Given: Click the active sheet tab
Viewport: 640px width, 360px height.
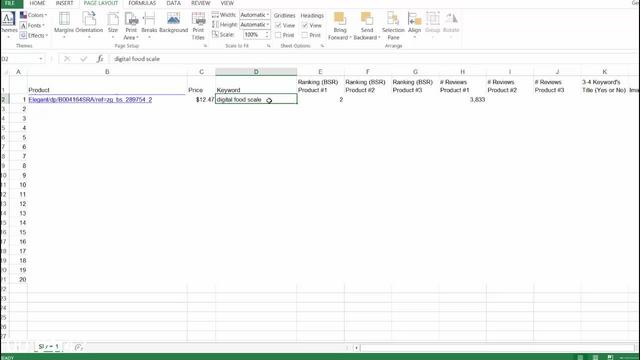Looking at the screenshot, I should click(x=49, y=347).
